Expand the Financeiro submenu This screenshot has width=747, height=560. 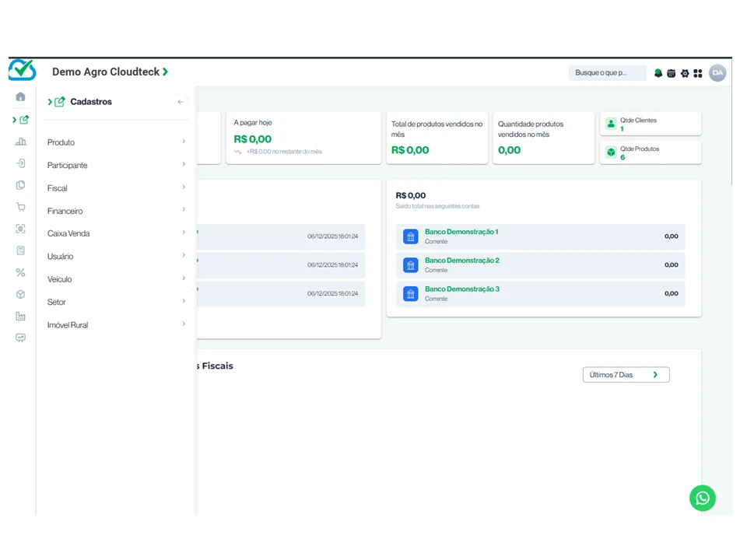click(x=115, y=211)
